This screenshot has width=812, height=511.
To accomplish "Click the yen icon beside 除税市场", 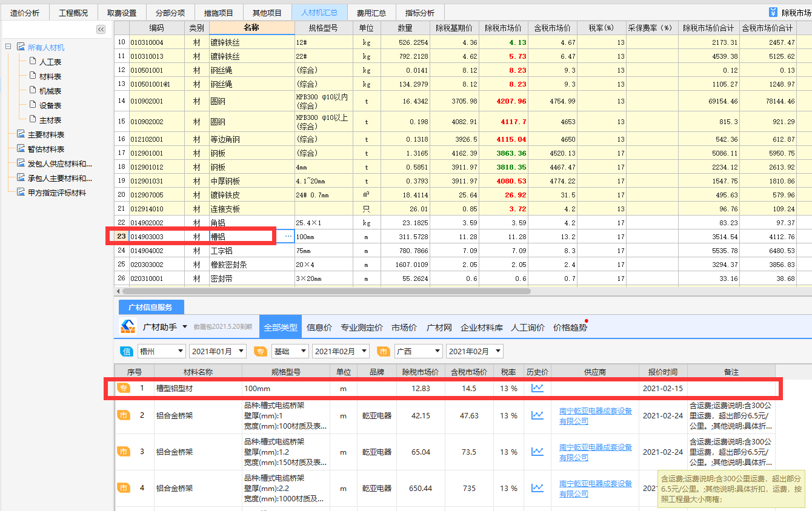I will (773, 12).
